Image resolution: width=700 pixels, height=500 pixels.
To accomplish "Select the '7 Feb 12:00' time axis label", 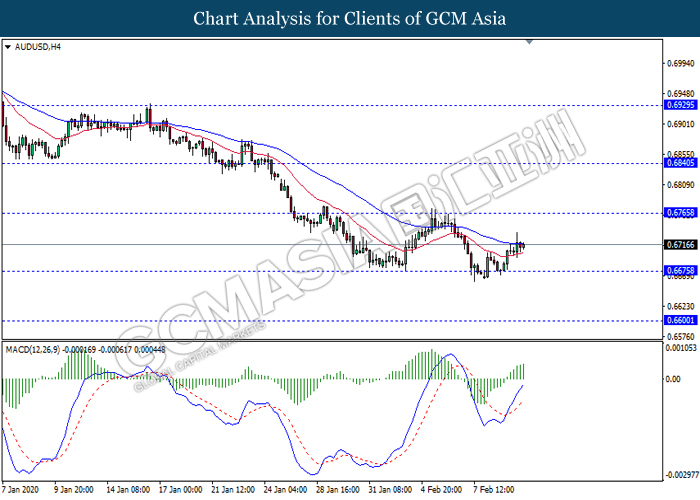I will coord(495,490).
